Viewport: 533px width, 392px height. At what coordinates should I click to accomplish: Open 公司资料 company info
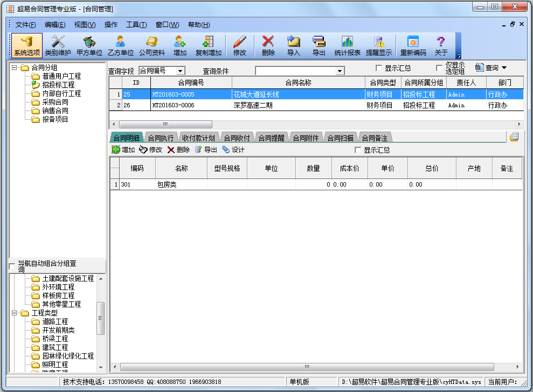click(152, 45)
